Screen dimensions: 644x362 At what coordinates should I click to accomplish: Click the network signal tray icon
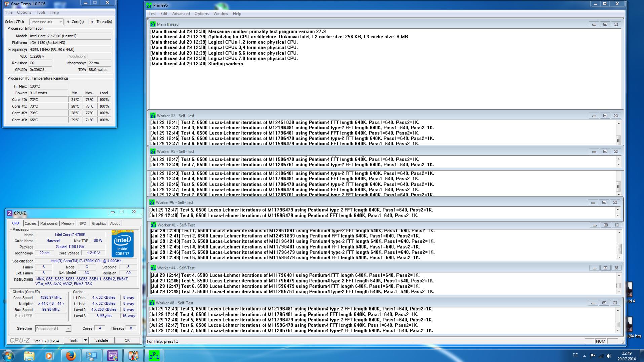[601, 356]
